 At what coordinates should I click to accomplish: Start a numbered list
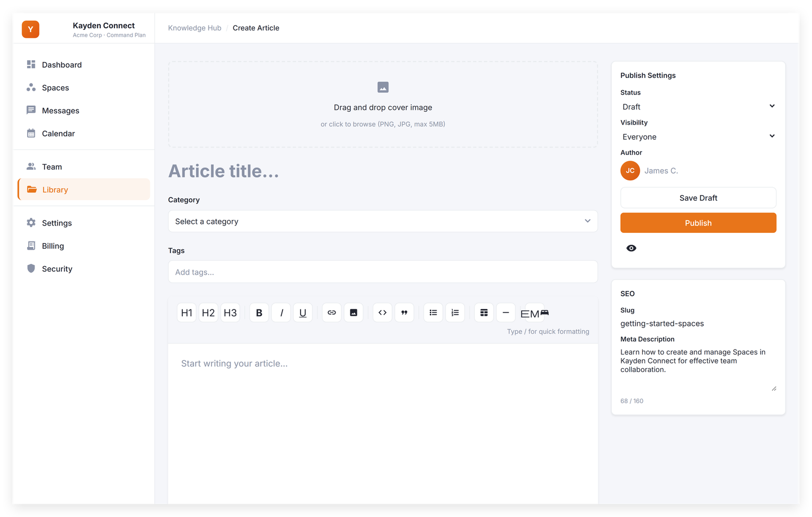click(x=455, y=313)
